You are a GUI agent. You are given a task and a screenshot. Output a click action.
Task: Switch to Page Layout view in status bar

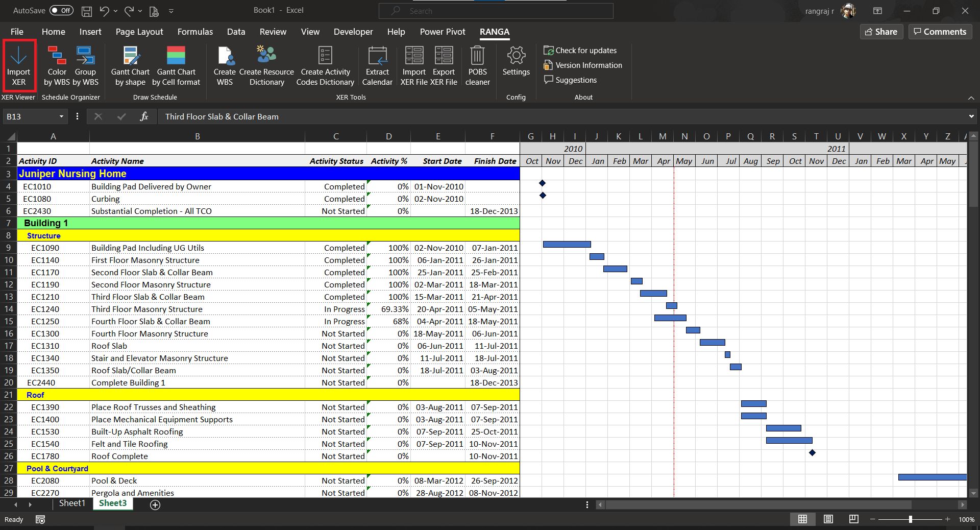tap(828, 519)
